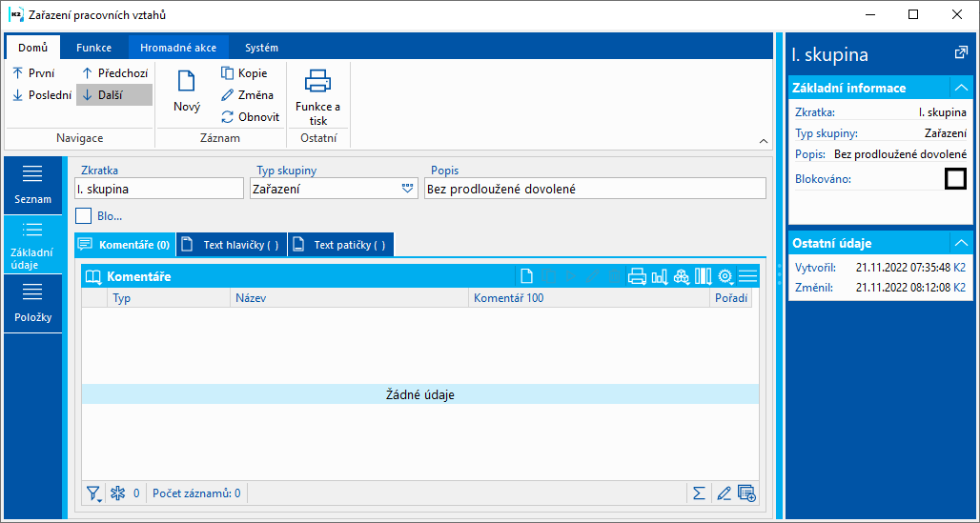Collapse the Základní informace section

[961, 88]
